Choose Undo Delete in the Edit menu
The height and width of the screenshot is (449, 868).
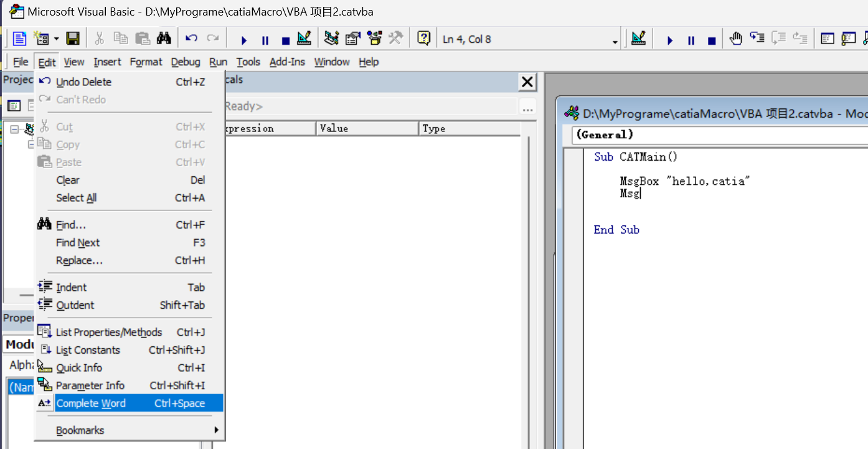tap(130, 82)
